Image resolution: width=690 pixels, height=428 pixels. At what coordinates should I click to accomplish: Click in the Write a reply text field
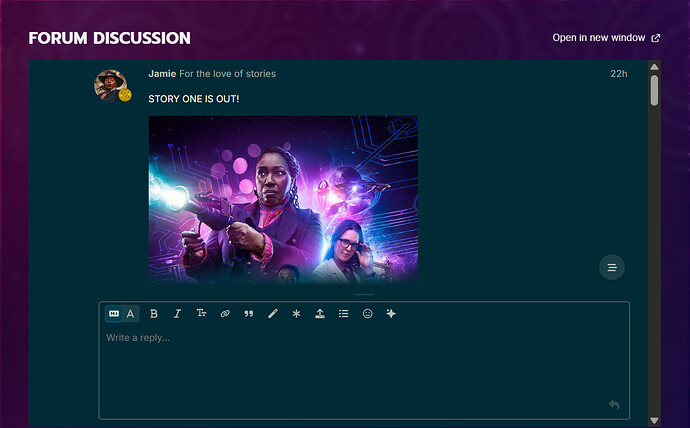[x=364, y=372]
